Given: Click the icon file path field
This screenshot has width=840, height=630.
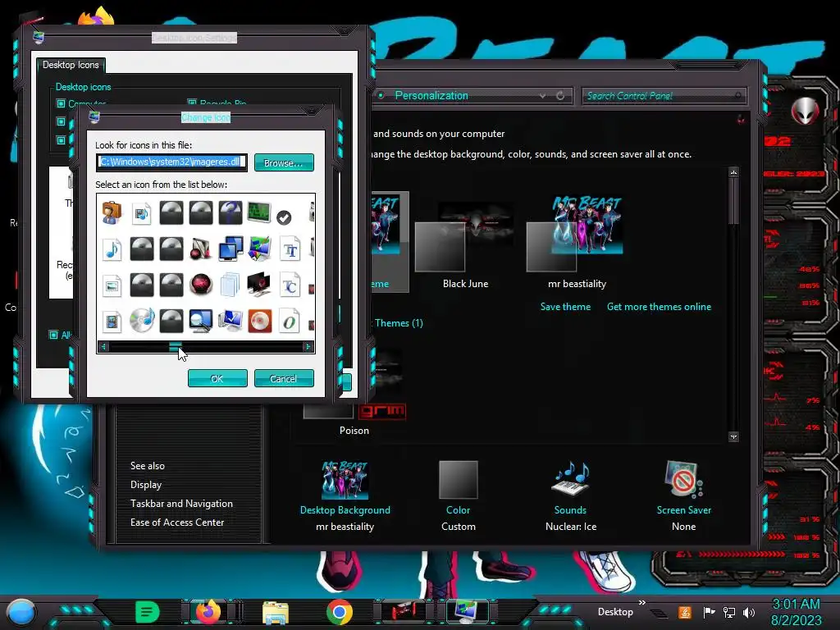Looking at the screenshot, I should point(172,162).
